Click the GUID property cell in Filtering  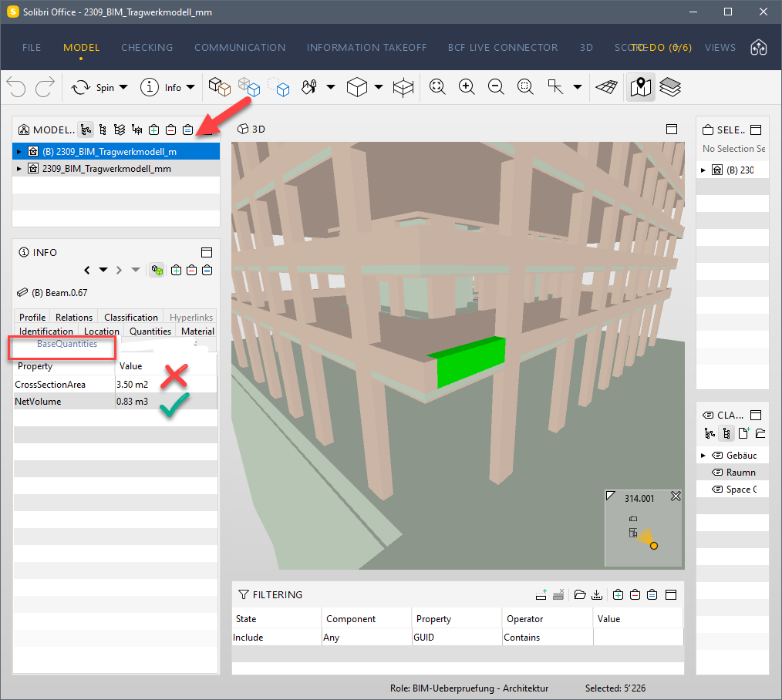(x=456, y=637)
